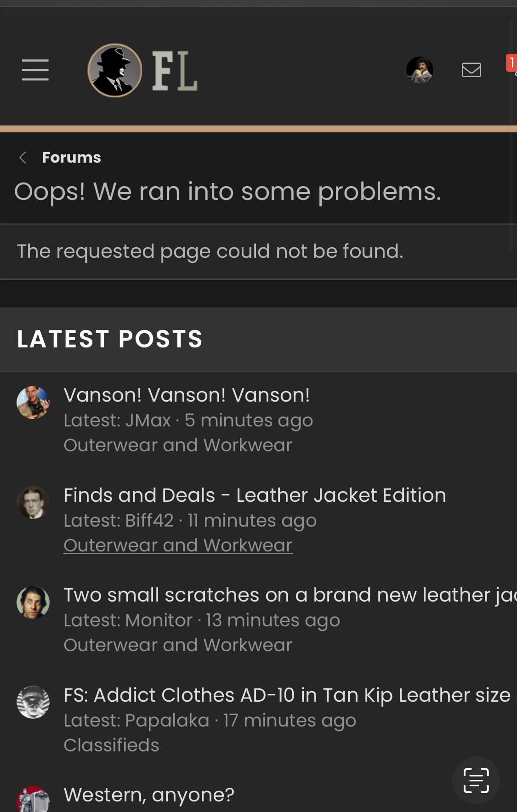
Task: Open the hamburger navigation menu
Action: point(35,70)
